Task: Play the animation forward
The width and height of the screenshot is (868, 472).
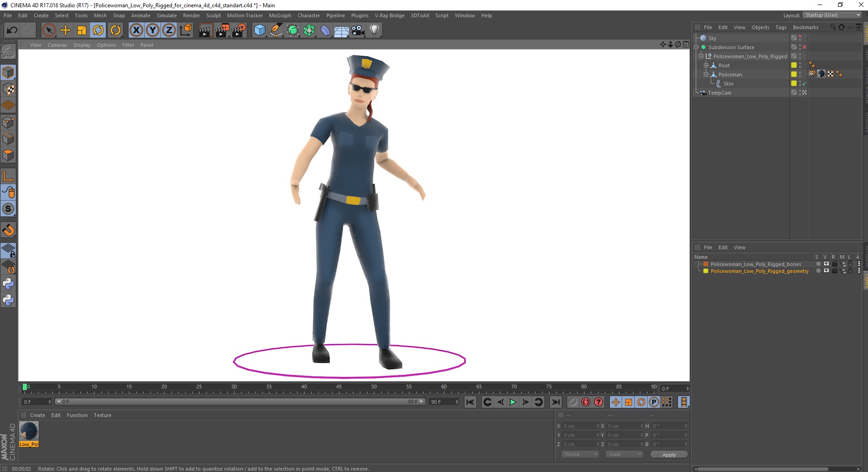Action: [513, 402]
